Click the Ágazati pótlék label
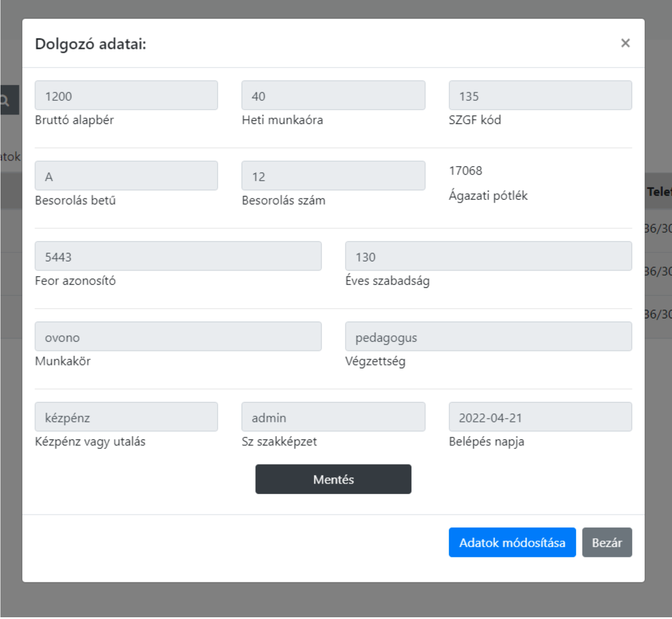The height and width of the screenshot is (619, 672). tap(488, 196)
